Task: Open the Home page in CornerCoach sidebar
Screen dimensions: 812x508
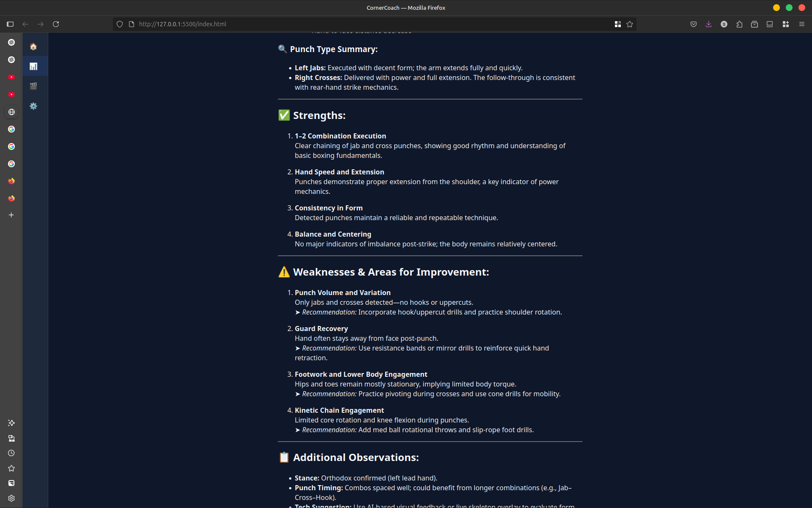Action: point(33,47)
